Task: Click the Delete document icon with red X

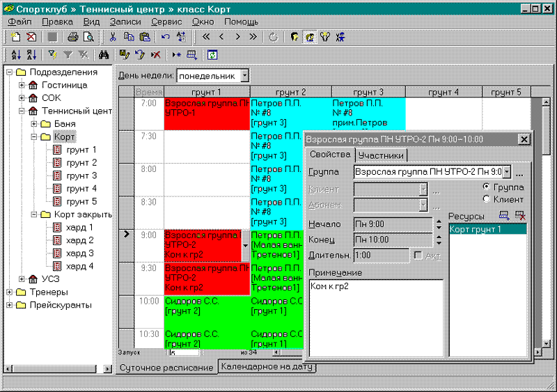Action: 31,37
